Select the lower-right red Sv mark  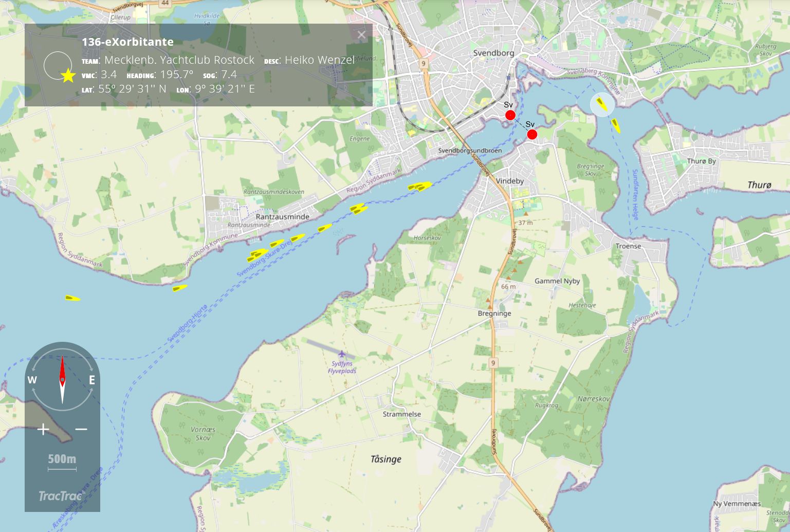pyautogui.click(x=532, y=134)
